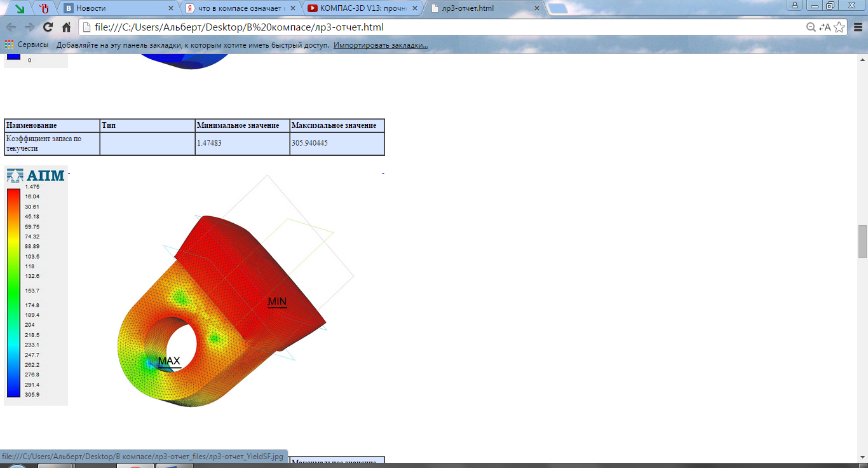Click Импортировать закладки link
The width and height of the screenshot is (868, 468).
pyautogui.click(x=381, y=45)
